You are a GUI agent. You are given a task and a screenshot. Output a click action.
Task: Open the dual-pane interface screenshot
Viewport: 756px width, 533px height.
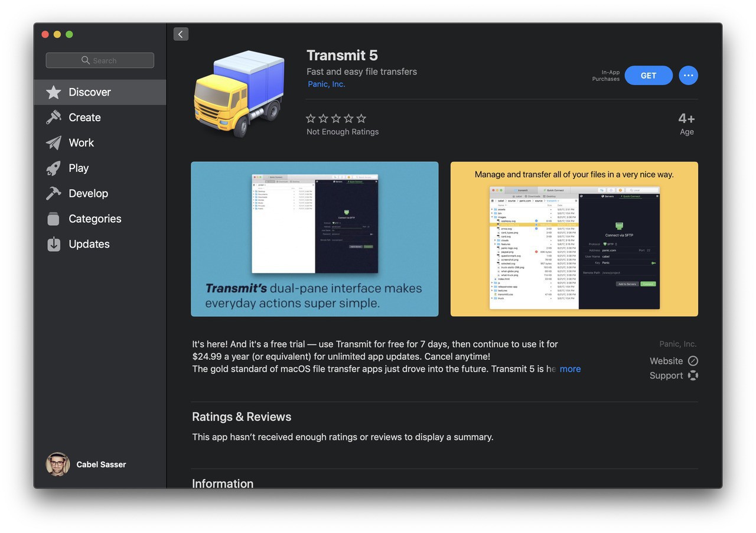coord(315,239)
